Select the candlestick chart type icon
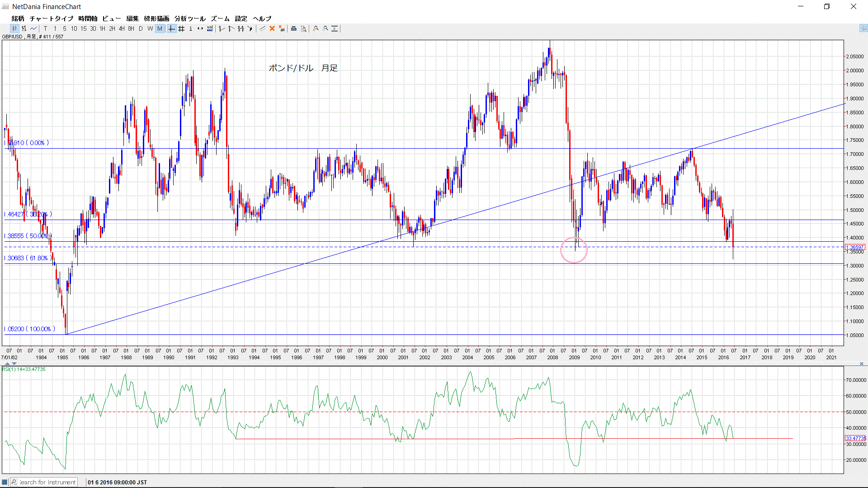The image size is (868, 488). 14,28
